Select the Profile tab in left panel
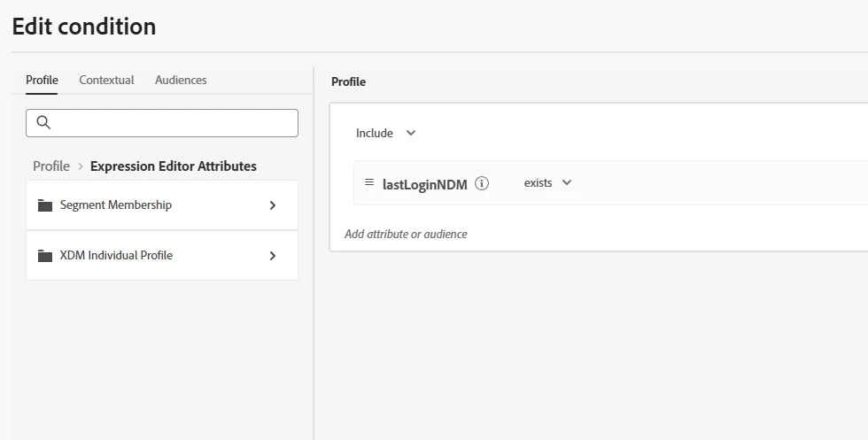This screenshot has width=868, height=440. pos(42,80)
